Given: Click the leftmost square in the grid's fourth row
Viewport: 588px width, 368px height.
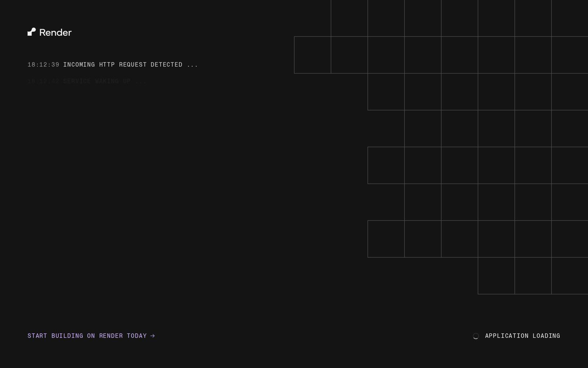Looking at the screenshot, I should (423, 128).
